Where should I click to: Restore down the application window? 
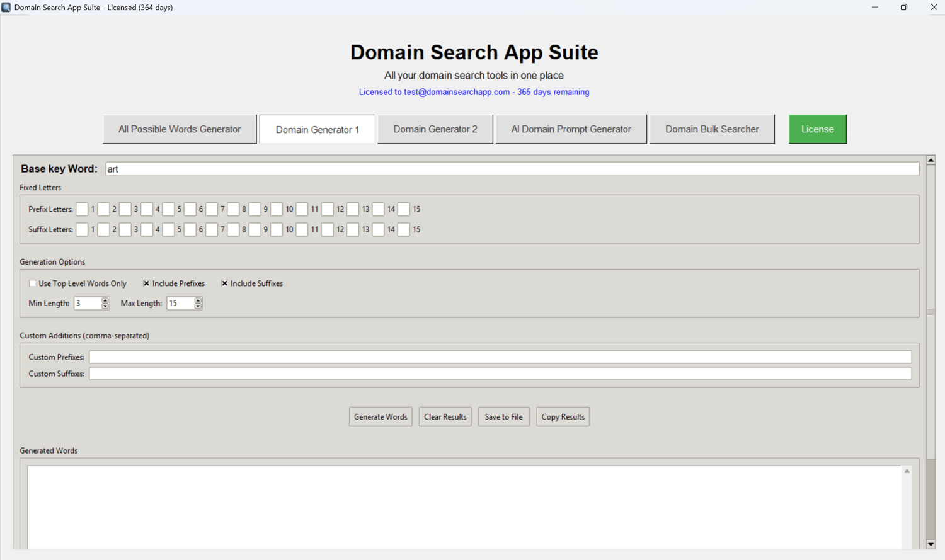pyautogui.click(x=904, y=8)
